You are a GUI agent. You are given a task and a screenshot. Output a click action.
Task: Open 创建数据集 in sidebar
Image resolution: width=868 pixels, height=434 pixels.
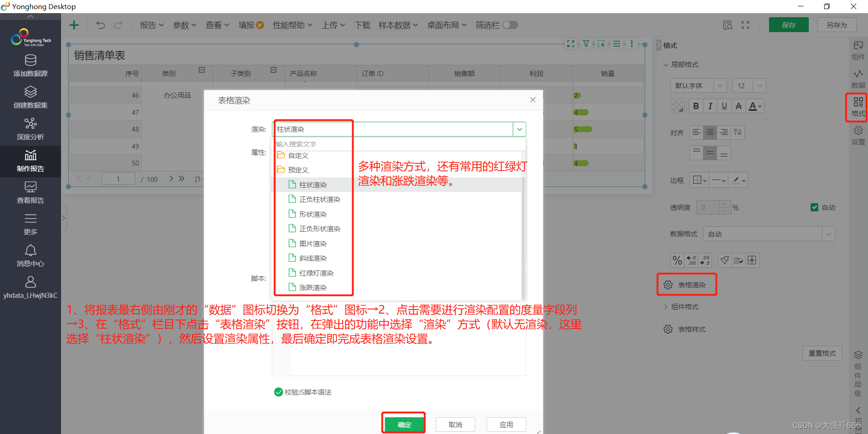click(30, 97)
